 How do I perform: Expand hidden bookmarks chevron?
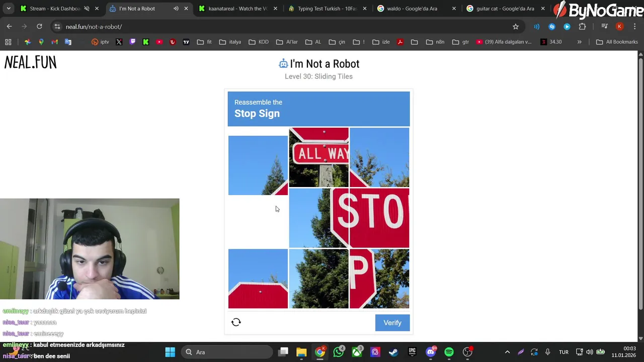(579, 42)
